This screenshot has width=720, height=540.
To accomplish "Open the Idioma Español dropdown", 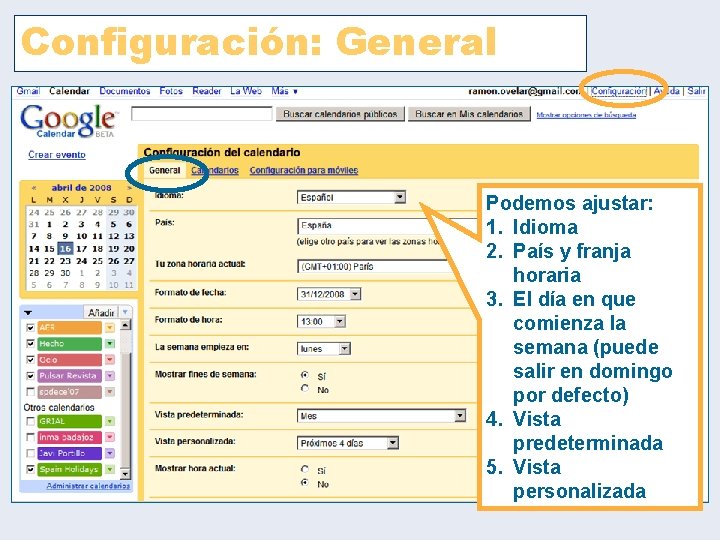I will click(x=351, y=197).
